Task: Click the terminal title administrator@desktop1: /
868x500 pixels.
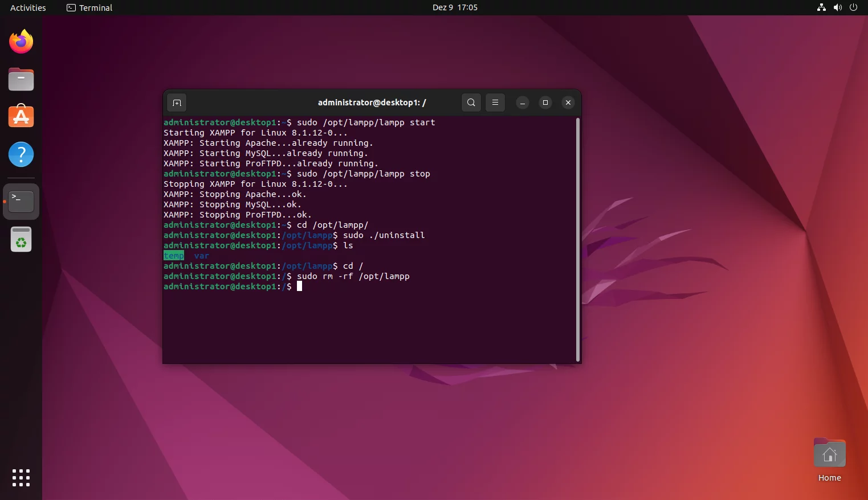Action: pyautogui.click(x=372, y=103)
